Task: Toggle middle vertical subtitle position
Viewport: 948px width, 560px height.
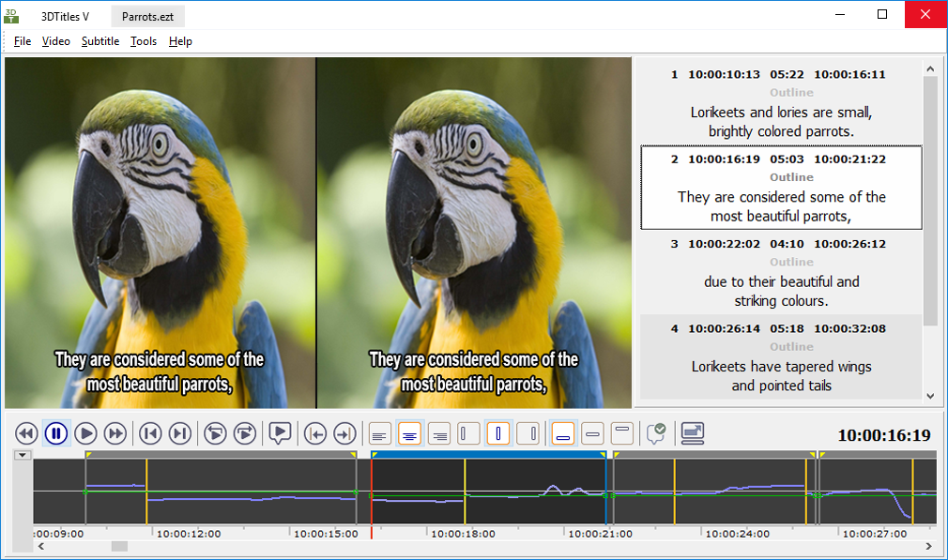Action: [x=592, y=433]
